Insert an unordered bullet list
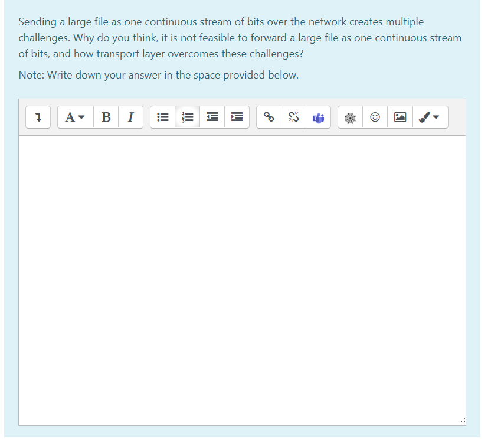 [x=163, y=117]
